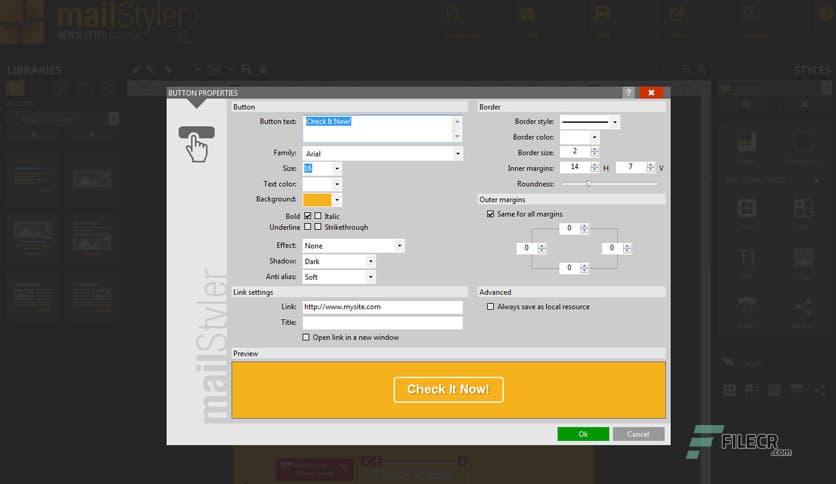Click the save disk icon in the top main toolbar
The image size is (836, 484).
pos(602,14)
